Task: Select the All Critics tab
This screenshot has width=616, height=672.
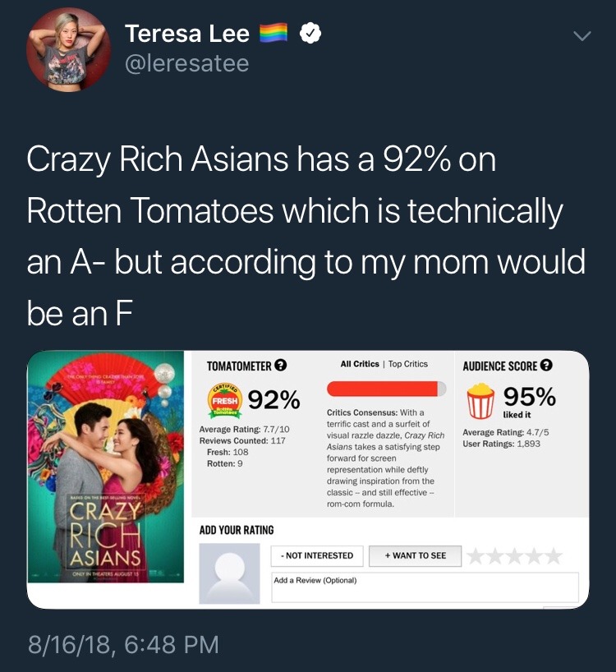Action: pos(360,364)
